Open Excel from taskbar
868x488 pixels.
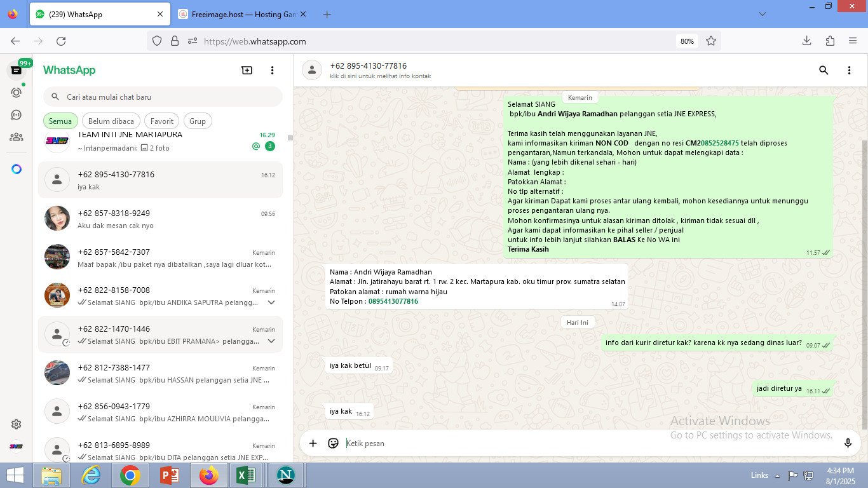pyautogui.click(x=246, y=475)
